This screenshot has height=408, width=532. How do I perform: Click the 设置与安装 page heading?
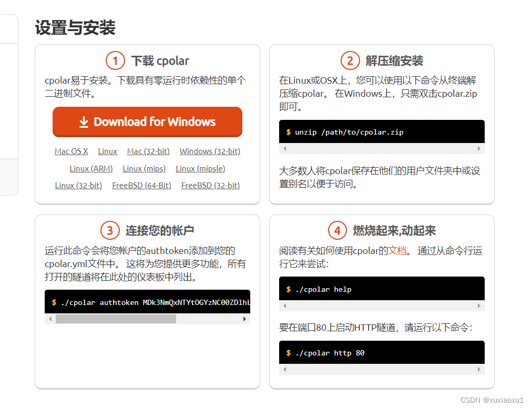(x=75, y=27)
